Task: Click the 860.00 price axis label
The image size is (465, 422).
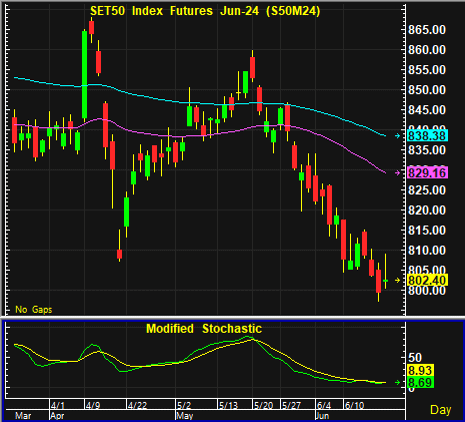Action: [427, 50]
